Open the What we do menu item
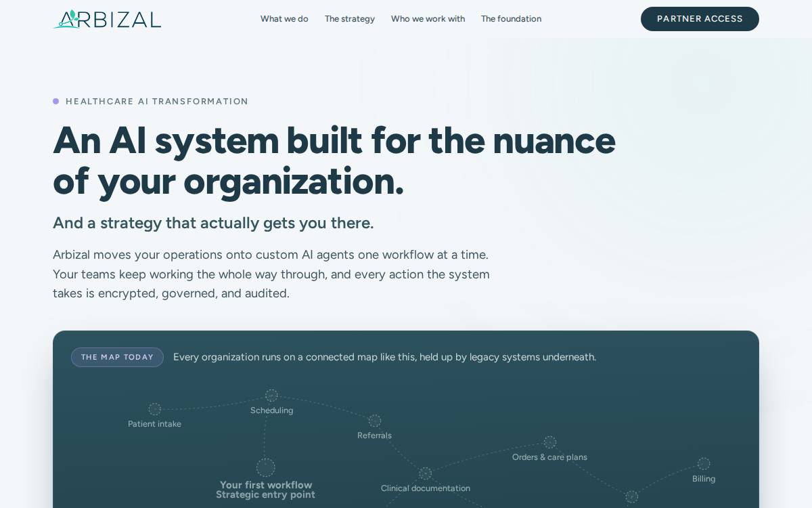This screenshot has width=812, height=508. pyautogui.click(x=284, y=19)
